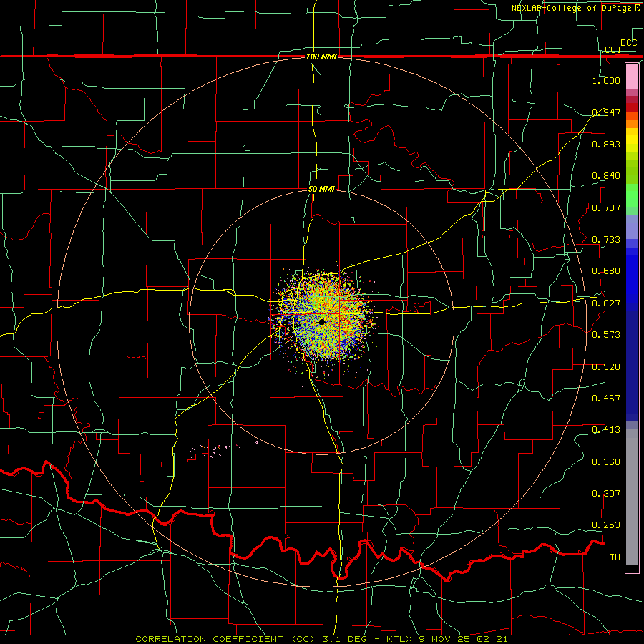Click the black radar site dot at center
644x644 pixels.
(322, 321)
